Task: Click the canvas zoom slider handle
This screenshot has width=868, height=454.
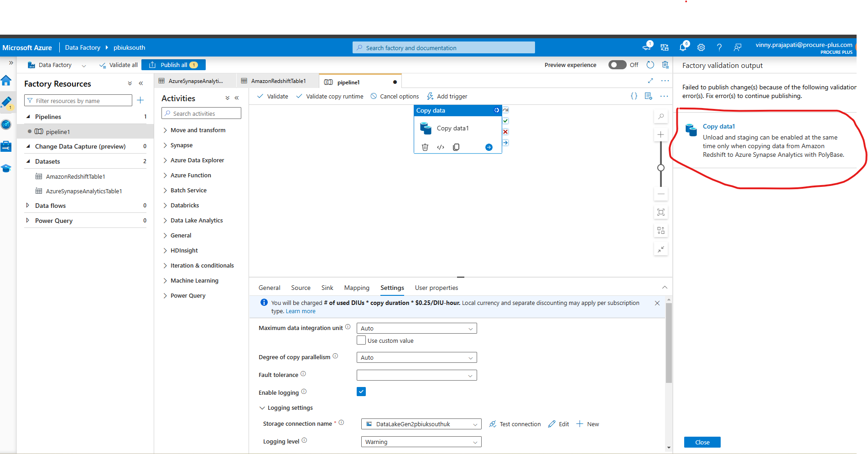Action: coord(660,168)
